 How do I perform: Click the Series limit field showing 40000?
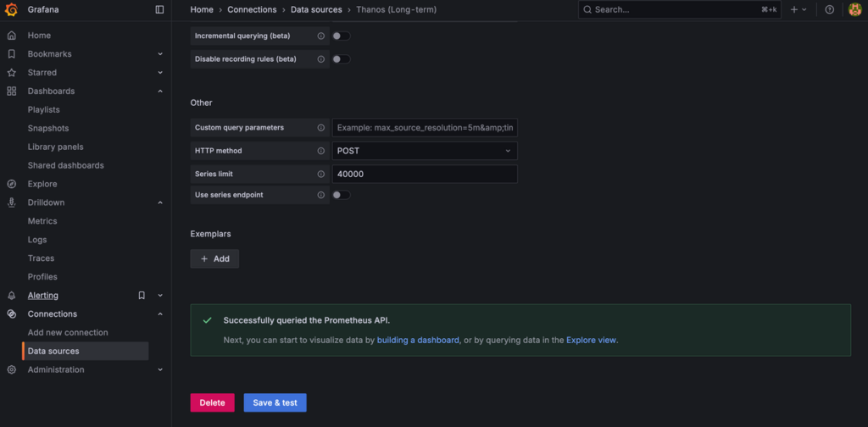(425, 175)
